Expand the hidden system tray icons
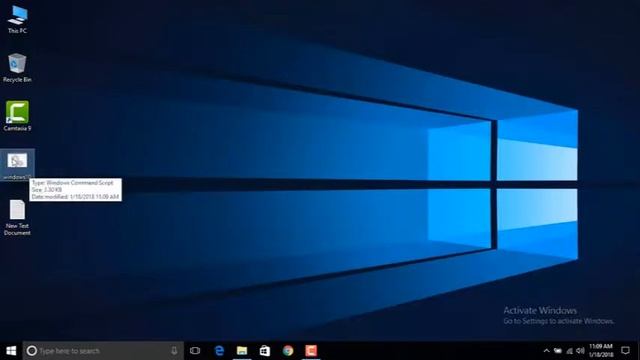The image size is (640, 360). 546,351
